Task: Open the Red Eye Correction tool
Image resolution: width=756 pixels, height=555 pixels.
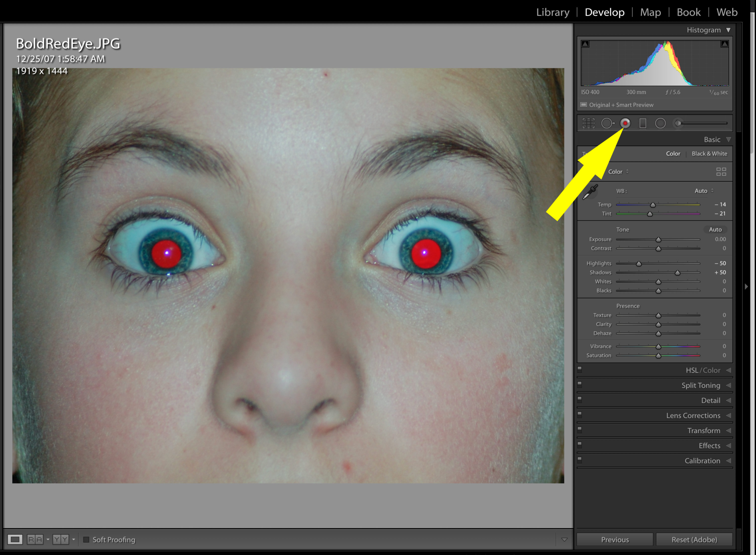Action: (x=625, y=123)
